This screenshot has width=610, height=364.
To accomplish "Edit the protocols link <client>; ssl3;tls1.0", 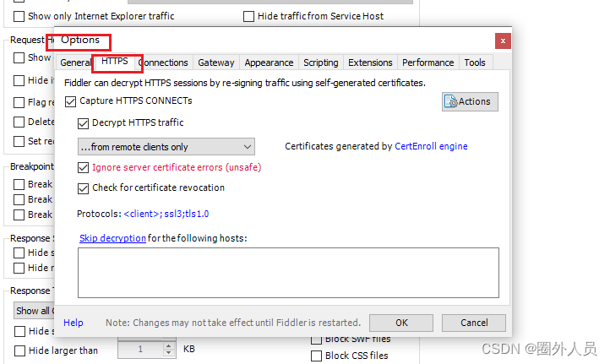I will point(166,214).
